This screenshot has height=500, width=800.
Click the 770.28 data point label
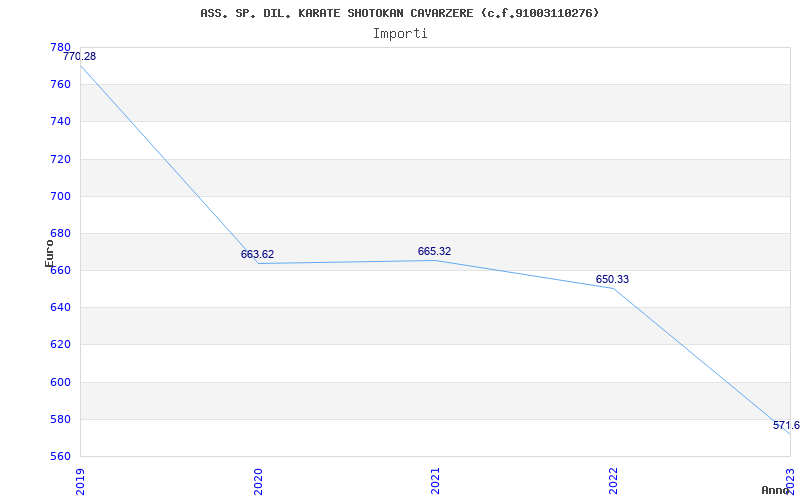point(80,56)
